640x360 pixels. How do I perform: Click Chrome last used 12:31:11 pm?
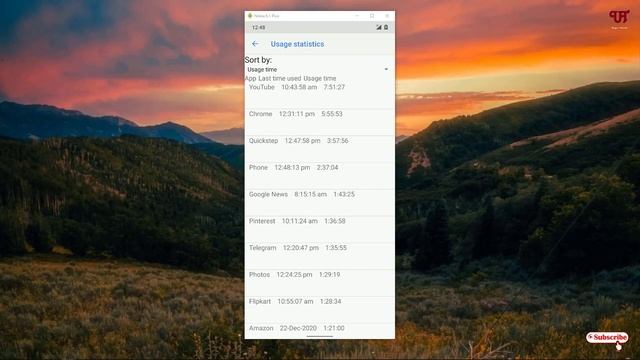pos(297,114)
